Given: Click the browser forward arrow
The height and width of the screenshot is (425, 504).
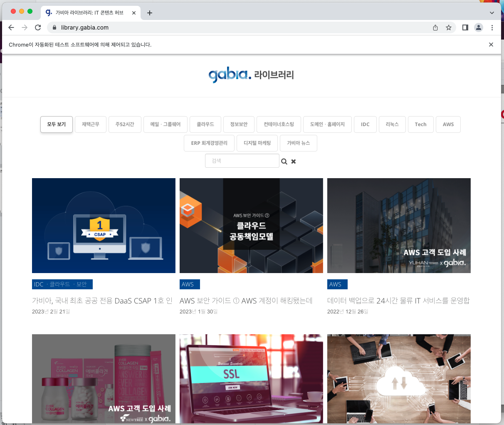Looking at the screenshot, I should (25, 27).
